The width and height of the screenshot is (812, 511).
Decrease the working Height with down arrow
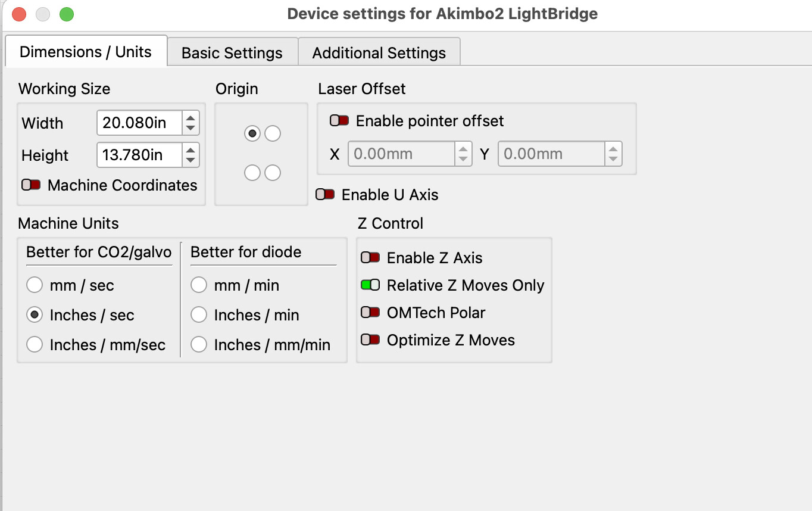tap(190, 160)
